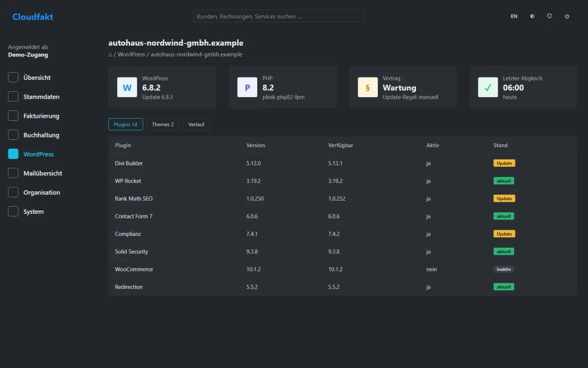Click the Update badge for Divi Builder
Viewport: 588px width, 368px height.
(x=504, y=163)
